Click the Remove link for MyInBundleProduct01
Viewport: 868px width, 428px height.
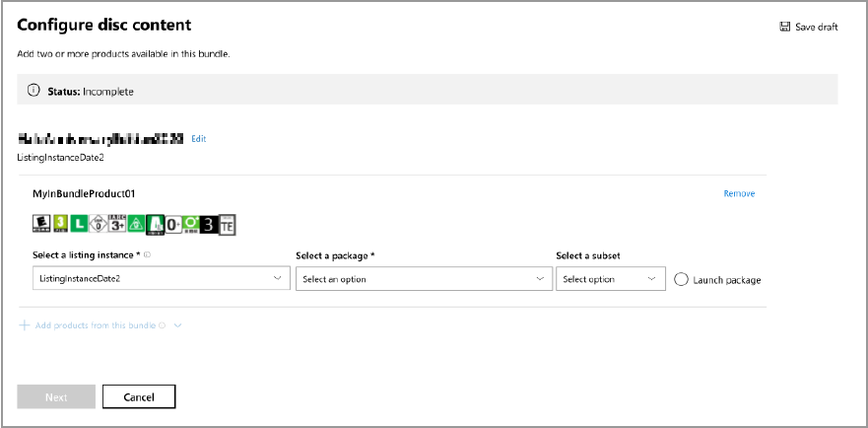tap(739, 193)
